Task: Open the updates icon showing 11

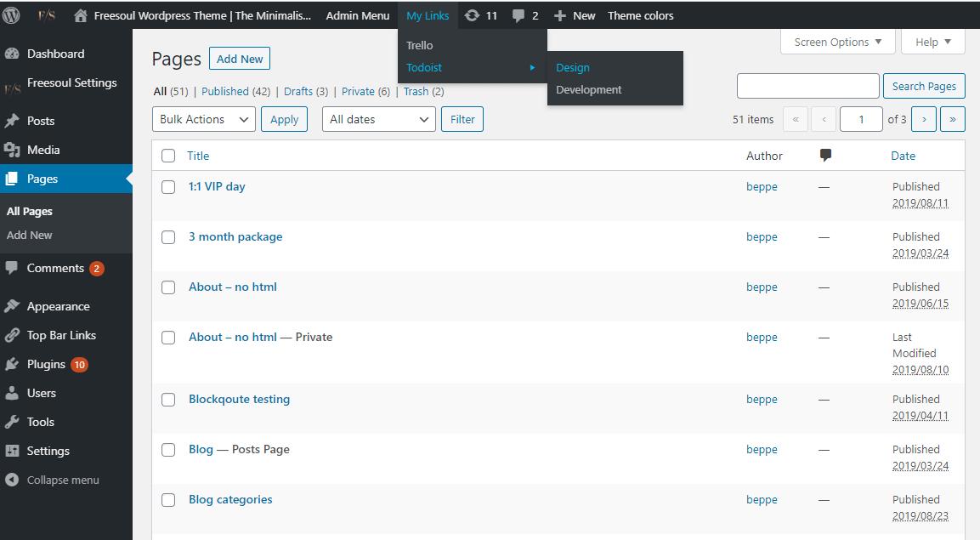Action: coord(473,15)
